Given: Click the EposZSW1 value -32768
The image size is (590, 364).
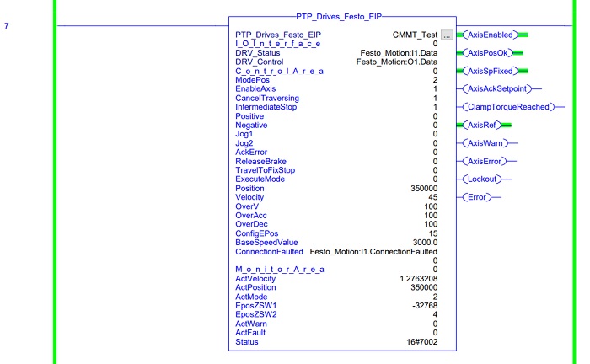Looking at the screenshot, I should tap(425, 306).
